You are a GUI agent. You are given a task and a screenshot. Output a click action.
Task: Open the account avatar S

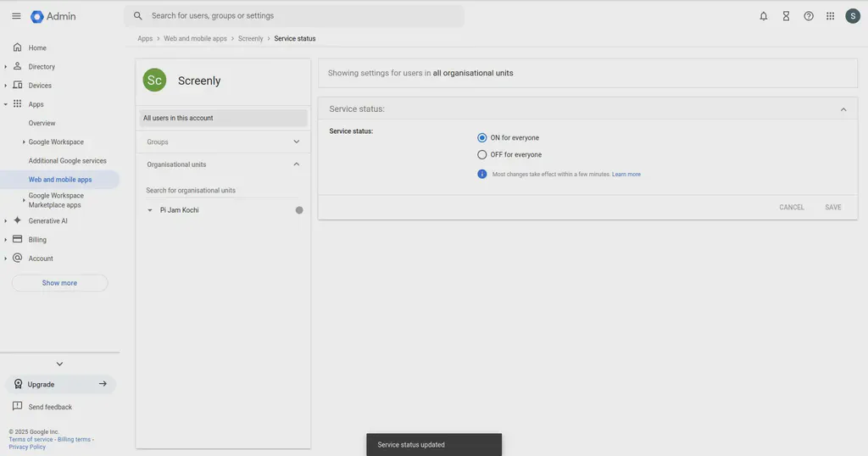[853, 16]
